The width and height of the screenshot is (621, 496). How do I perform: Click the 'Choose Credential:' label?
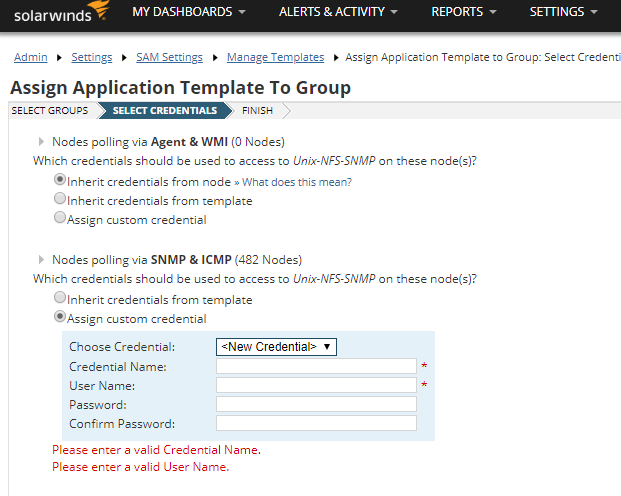pos(122,347)
